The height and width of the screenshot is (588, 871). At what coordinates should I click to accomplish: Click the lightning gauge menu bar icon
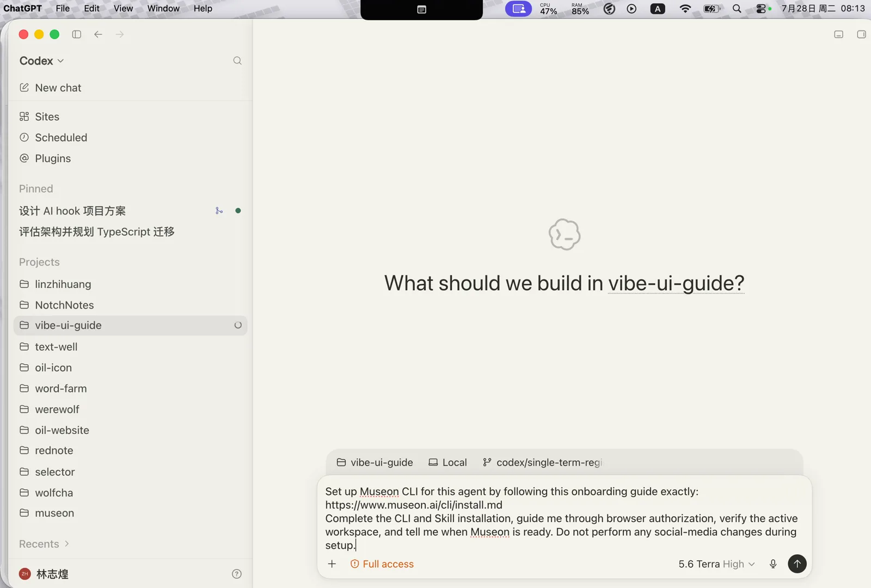(x=610, y=9)
